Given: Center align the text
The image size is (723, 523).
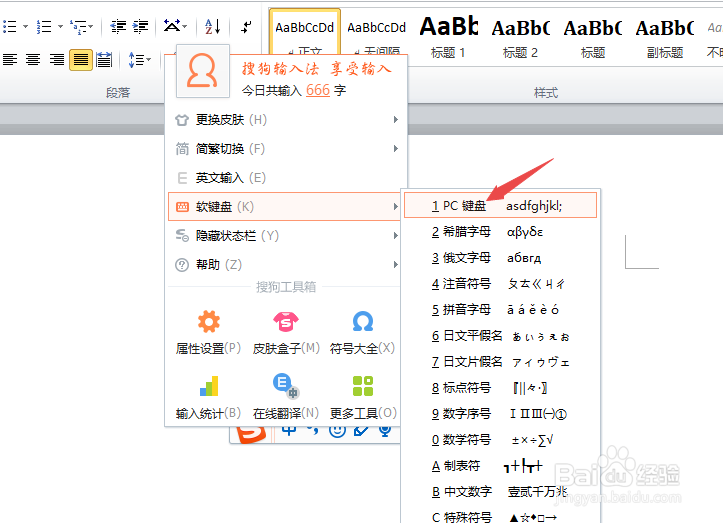Looking at the screenshot, I should point(33,59).
